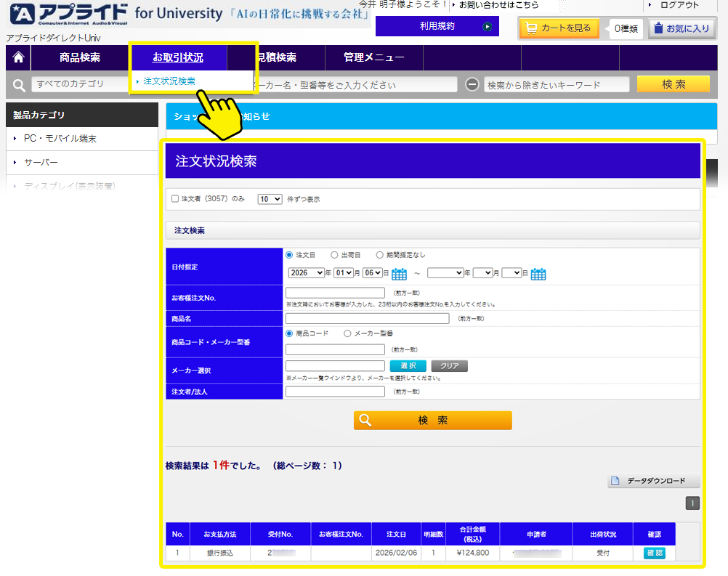Click the 商品名 input field

(x=367, y=318)
